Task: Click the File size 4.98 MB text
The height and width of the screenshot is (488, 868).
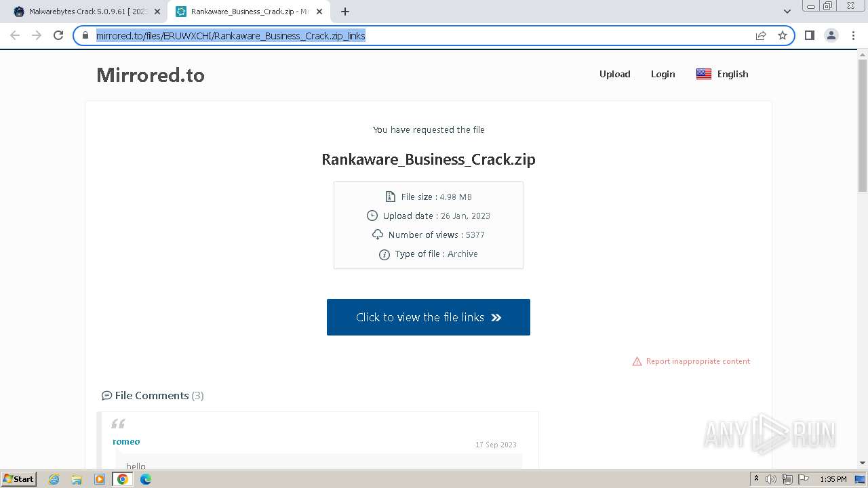Action: tap(436, 197)
